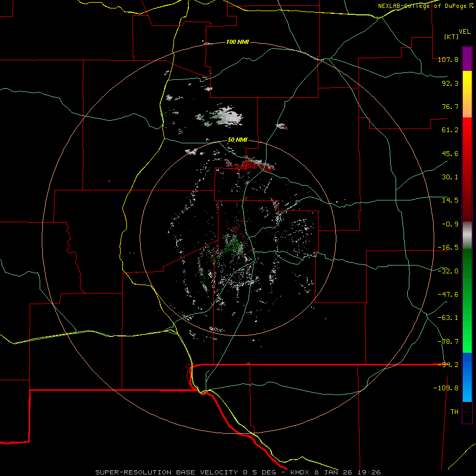Screen dimensions: 476x476
Task: Click the yellow-orange segment of velocity color bar
Action: [x=467, y=94]
